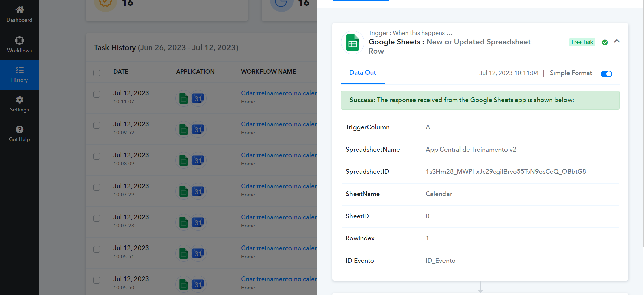Select the History list icon

[x=19, y=70]
